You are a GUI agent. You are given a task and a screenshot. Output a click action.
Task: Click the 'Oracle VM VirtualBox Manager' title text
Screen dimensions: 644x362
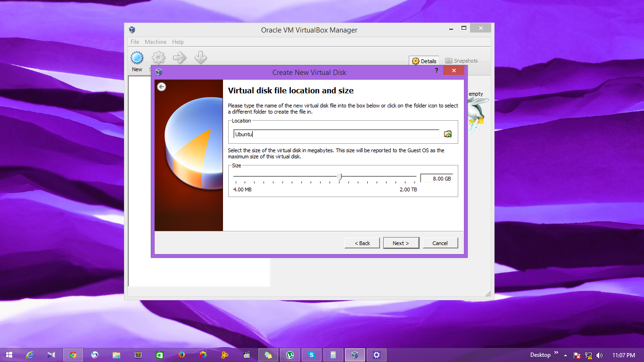point(309,30)
